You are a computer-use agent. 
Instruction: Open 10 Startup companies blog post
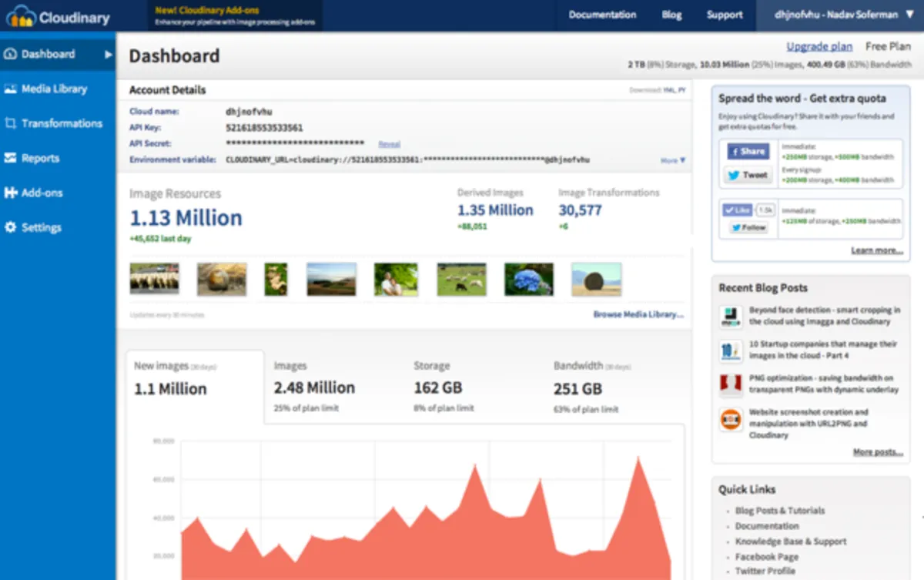823,350
